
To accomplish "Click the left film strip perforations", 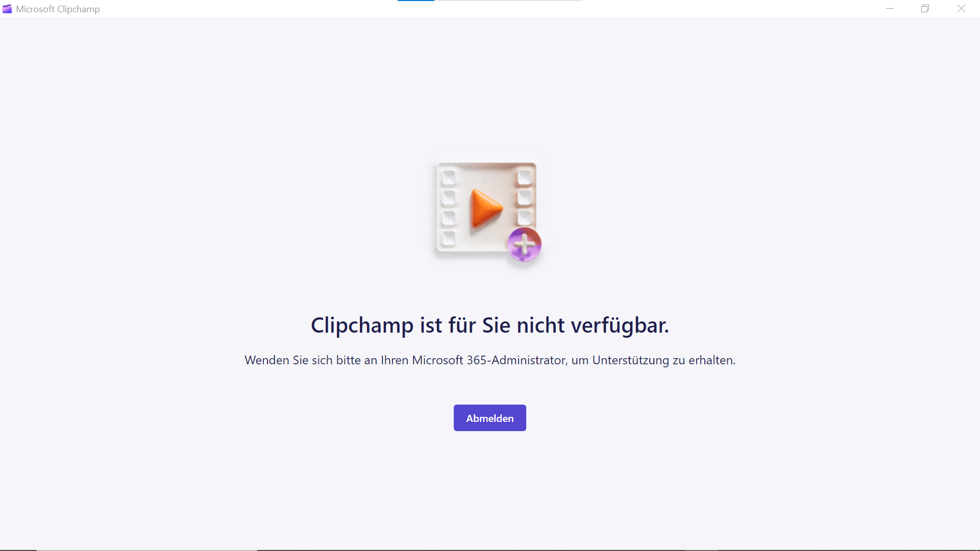I will coord(448,208).
